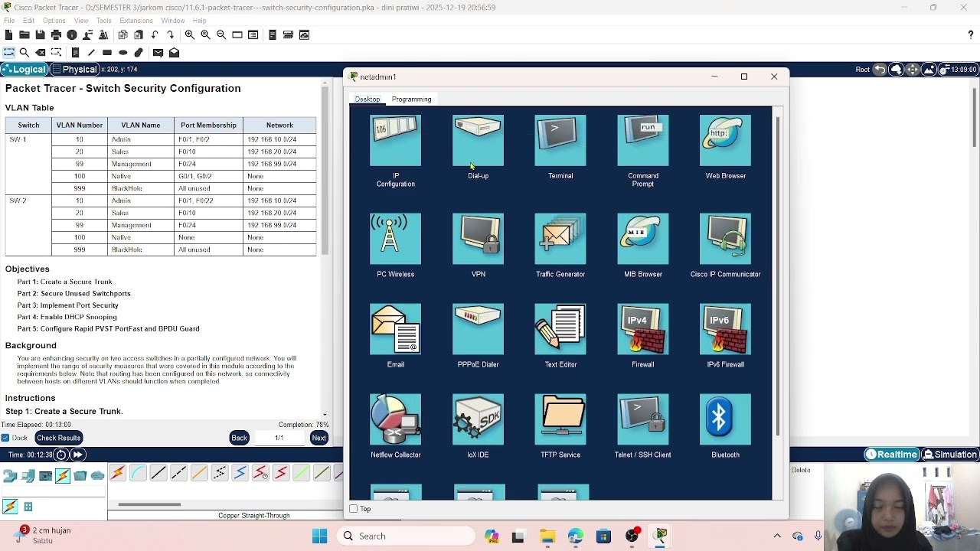Image resolution: width=980 pixels, height=551 pixels.
Task: Open the Dial-up application
Action: tap(478, 141)
